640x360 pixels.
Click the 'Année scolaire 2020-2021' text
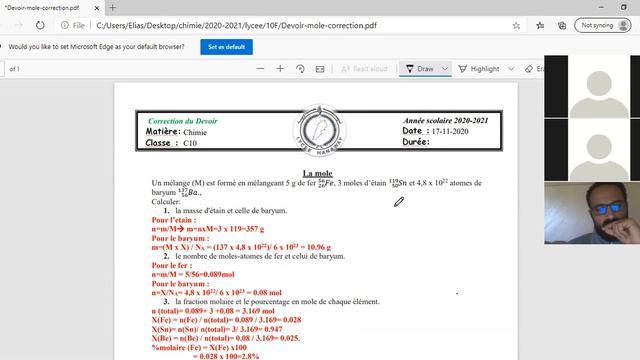tap(445, 120)
